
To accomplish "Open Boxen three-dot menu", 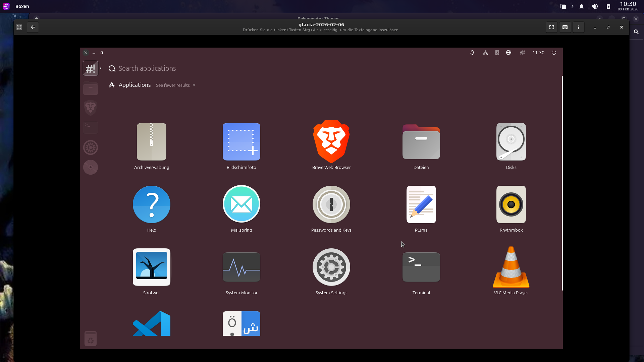I will point(578,27).
